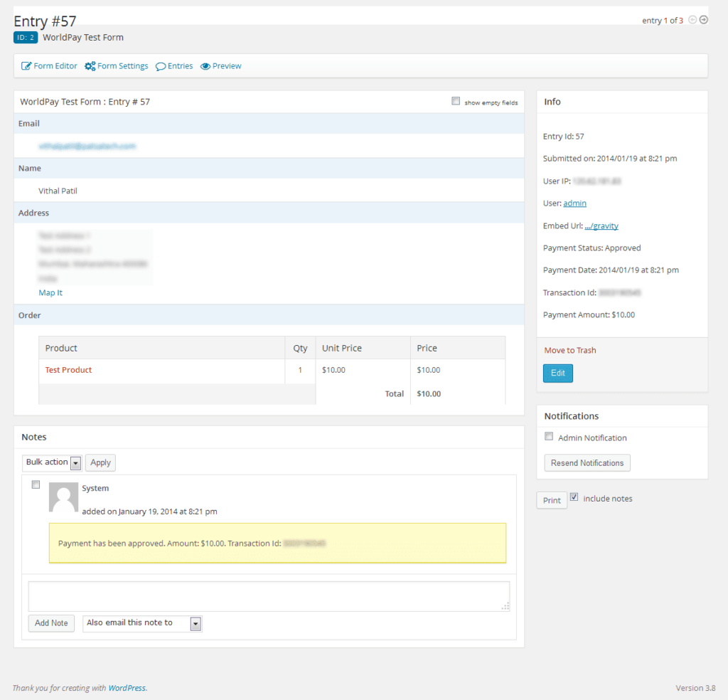Uncheck the include notes checkbox
Image resolution: width=728 pixels, height=700 pixels.
pyautogui.click(x=574, y=497)
